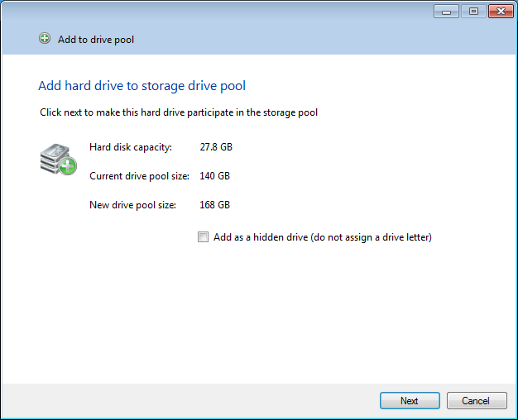Click the 27.8 GB capacity value
518x420 pixels.
216,147
